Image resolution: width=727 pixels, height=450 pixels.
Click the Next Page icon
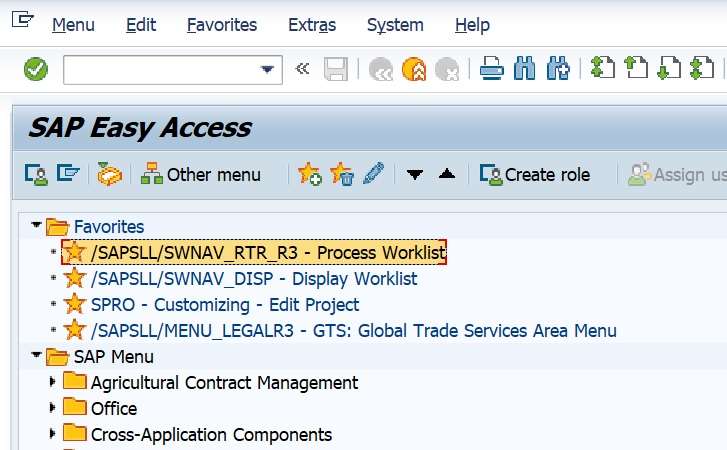pos(669,68)
